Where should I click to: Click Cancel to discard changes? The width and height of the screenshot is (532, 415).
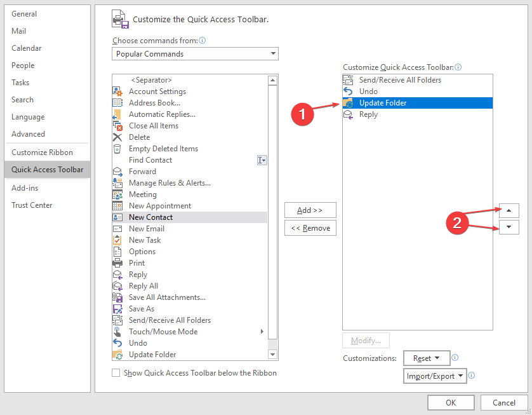[x=504, y=402]
